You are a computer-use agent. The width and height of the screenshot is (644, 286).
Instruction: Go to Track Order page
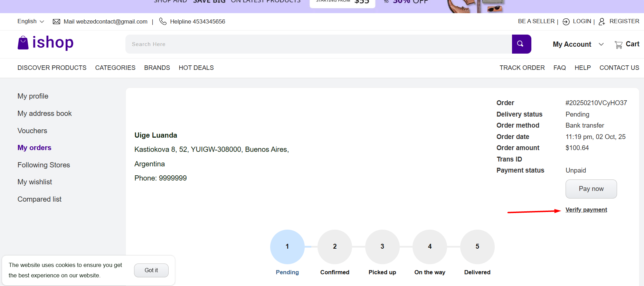coord(522,68)
